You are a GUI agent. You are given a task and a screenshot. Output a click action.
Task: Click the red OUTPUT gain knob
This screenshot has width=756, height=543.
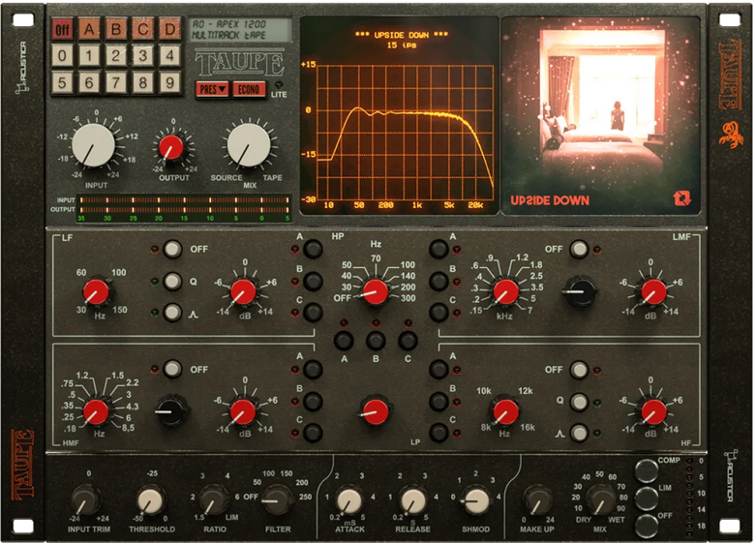[x=170, y=147]
